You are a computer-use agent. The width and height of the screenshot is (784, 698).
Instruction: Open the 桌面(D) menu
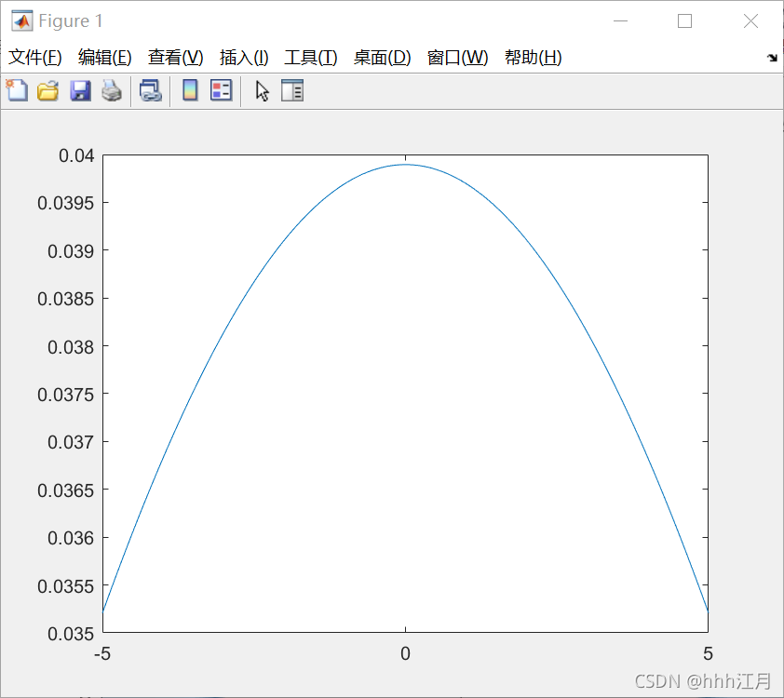click(382, 57)
